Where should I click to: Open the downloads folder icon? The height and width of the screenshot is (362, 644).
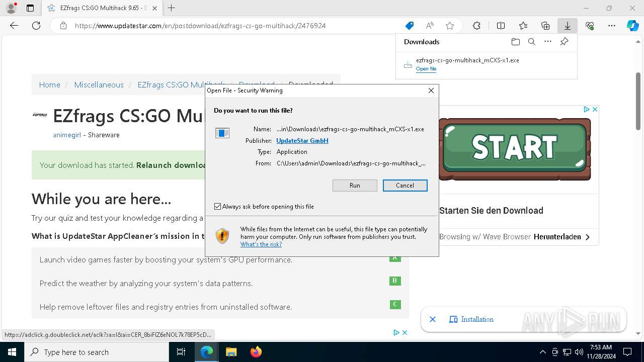tap(515, 42)
